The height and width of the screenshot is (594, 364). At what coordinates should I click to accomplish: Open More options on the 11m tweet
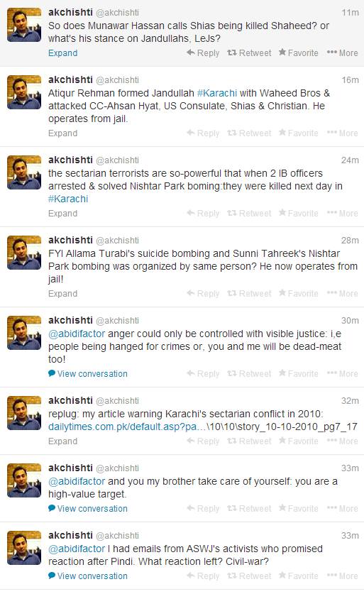343,53
